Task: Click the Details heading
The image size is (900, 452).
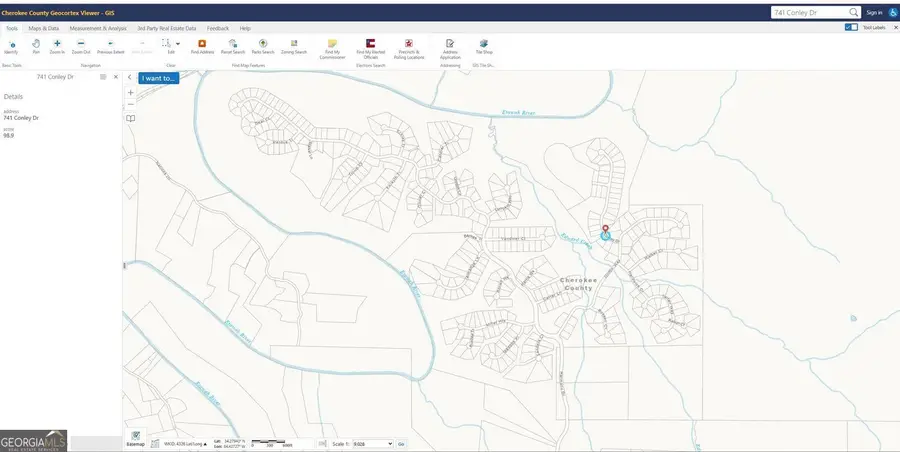Action: [13, 96]
